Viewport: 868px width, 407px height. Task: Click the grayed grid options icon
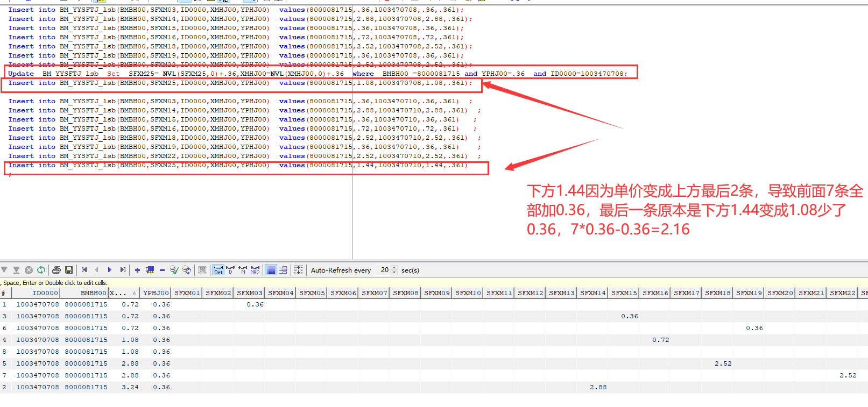[202, 270]
